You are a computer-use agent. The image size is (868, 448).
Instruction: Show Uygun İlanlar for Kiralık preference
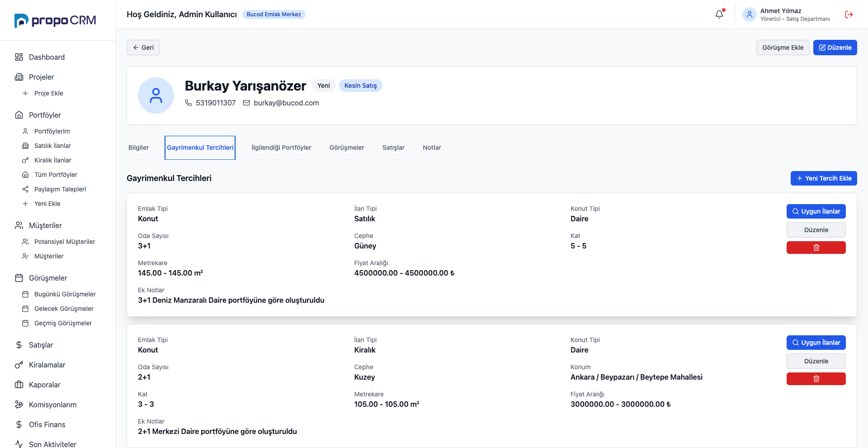click(x=816, y=343)
